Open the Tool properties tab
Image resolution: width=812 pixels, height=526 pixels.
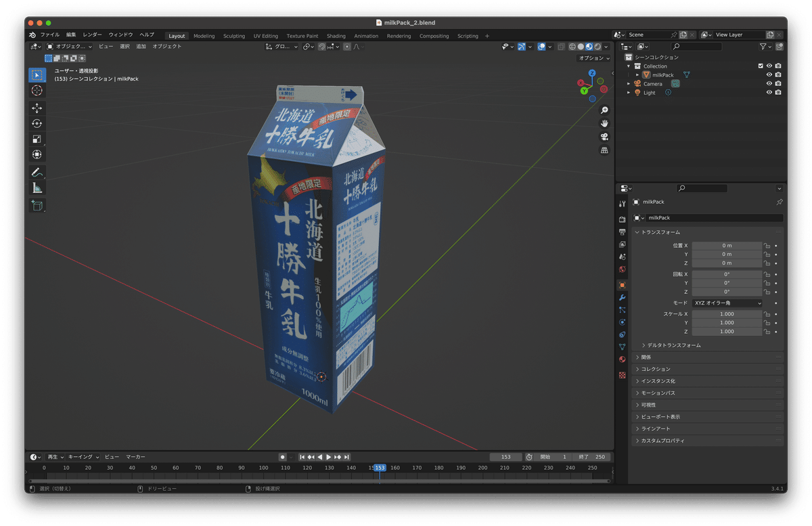(623, 204)
